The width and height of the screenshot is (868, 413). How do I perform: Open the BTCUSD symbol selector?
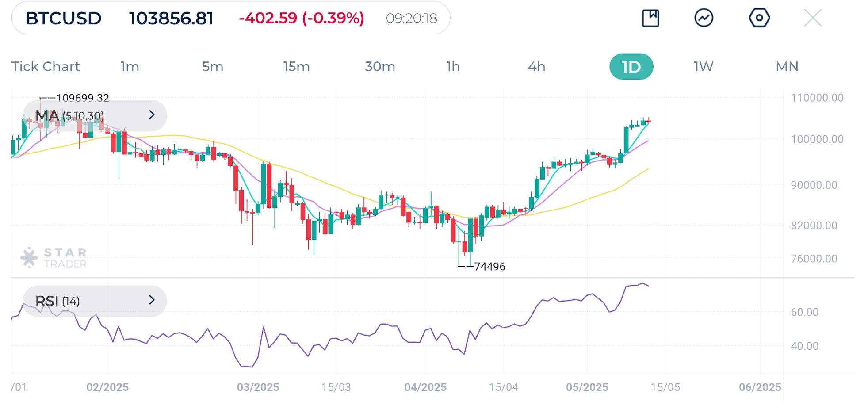[63, 18]
